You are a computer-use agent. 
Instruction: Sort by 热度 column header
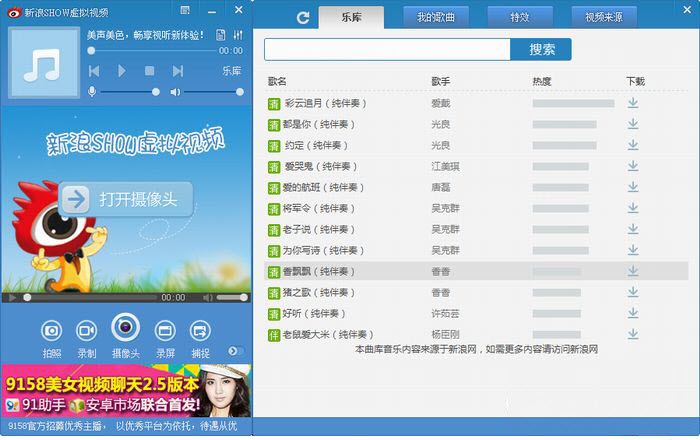click(542, 81)
